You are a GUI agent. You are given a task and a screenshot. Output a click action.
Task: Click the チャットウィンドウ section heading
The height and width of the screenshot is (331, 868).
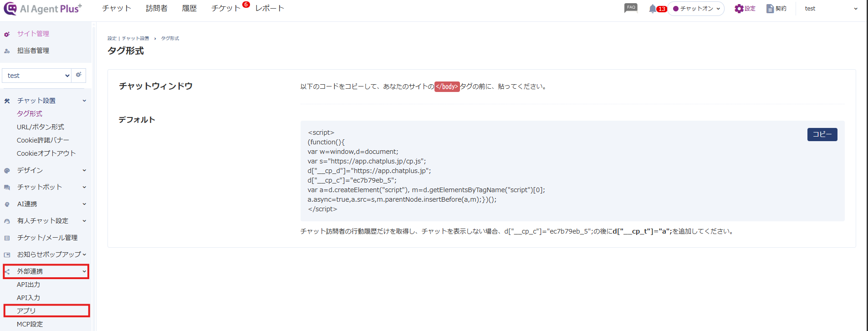click(x=156, y=86)
